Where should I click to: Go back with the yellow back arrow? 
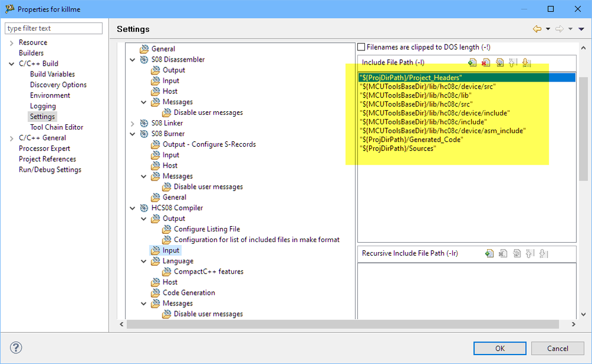click(537, 29)
